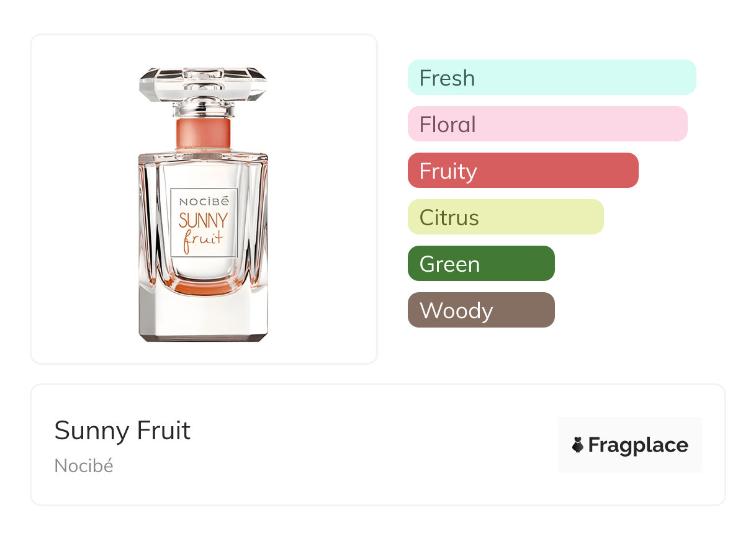Select the Fresh accord bar

pyautogui.click(x=552, y=78)
